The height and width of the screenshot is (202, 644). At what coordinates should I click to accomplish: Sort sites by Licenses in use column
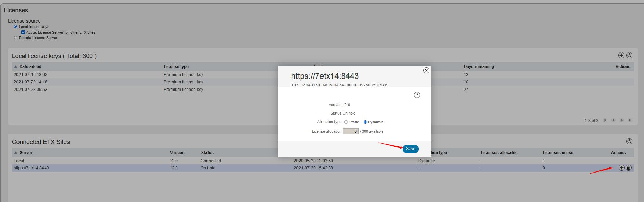558,153
